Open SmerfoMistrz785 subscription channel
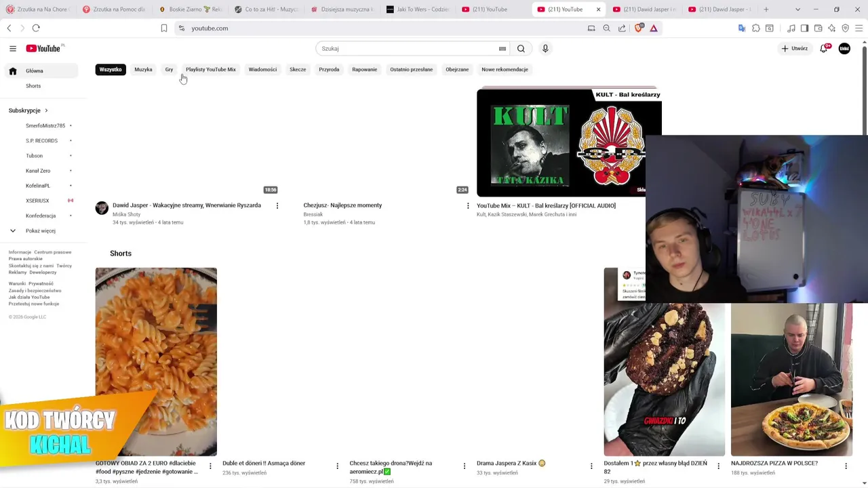 45,125
